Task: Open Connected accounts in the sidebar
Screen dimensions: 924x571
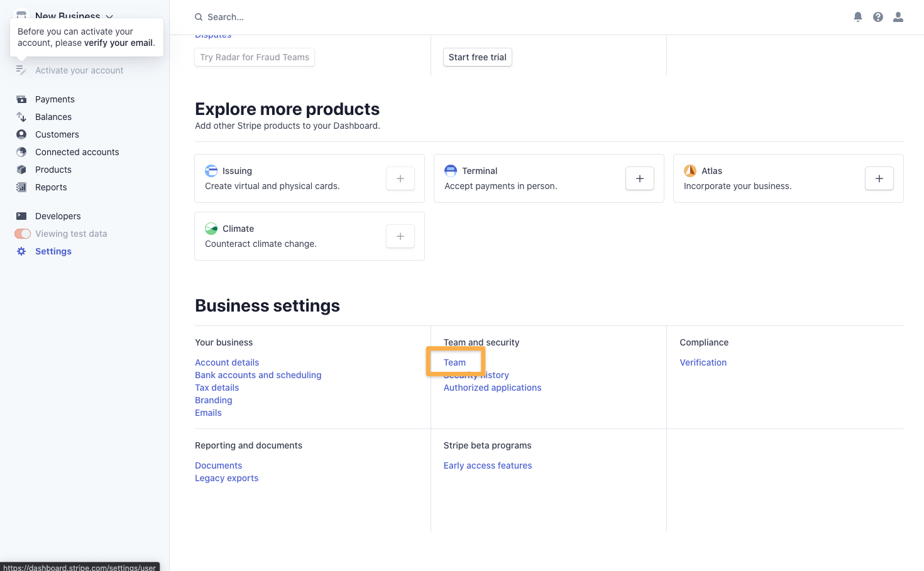Action: click(77, 152)
